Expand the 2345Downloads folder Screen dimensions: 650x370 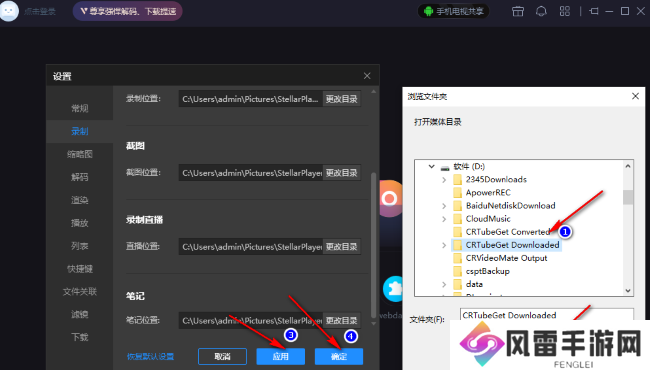pos(444,180)
